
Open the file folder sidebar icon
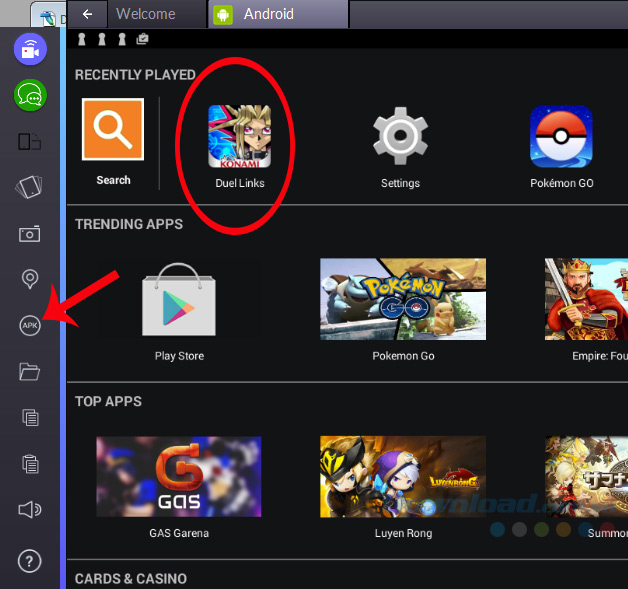(30, 372)
